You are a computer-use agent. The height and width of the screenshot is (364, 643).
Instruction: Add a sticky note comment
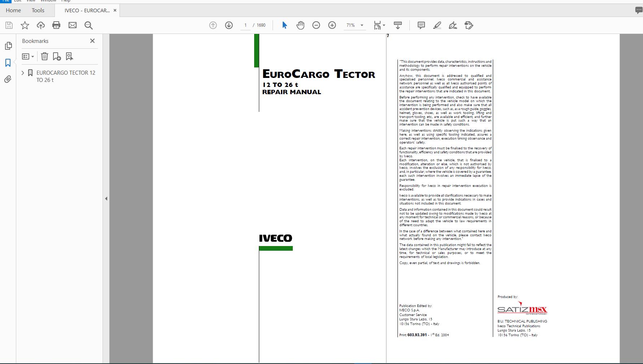tap(421, 25)
